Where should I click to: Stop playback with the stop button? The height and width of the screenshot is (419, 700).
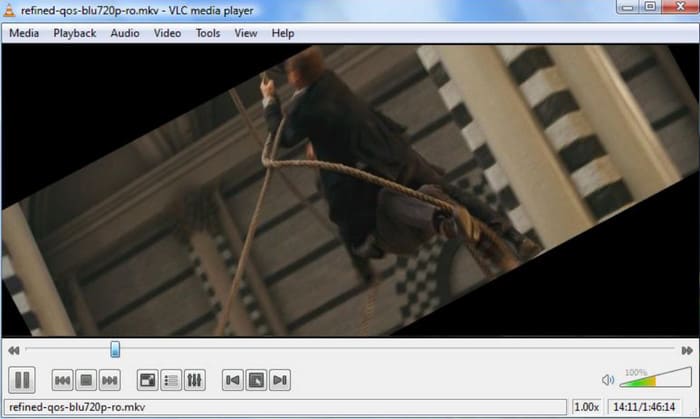tap(86, 380)
